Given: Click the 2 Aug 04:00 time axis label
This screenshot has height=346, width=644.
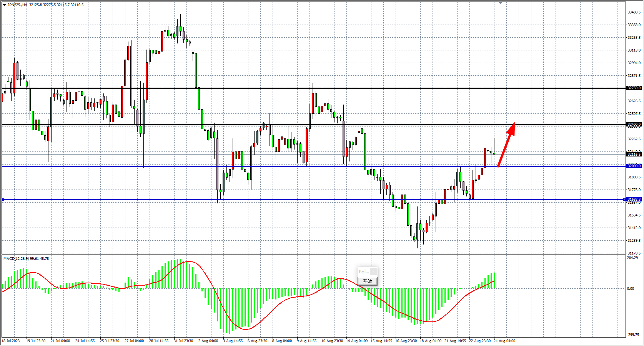Looking at the screenshot, I should click(x=208, y=341).
